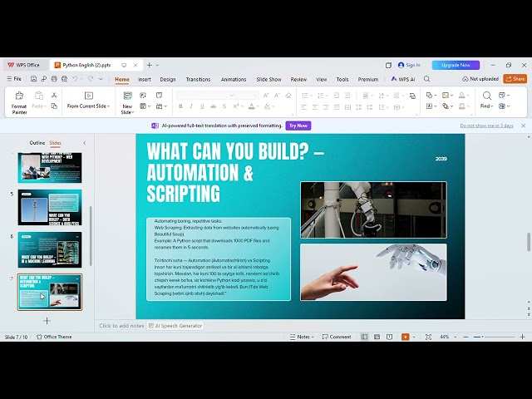
Task: Toggle Underline formatting
Action: [x=202, y=106]
